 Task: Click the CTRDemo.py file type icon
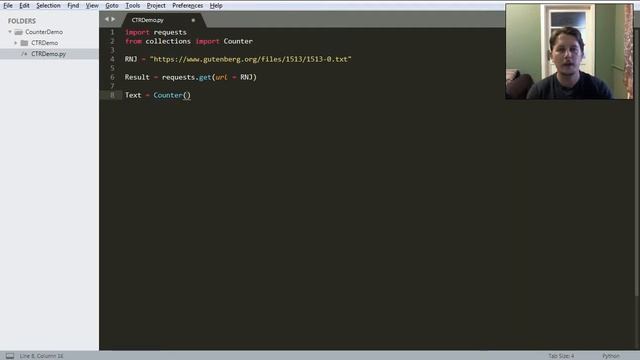tap(24, 54)
